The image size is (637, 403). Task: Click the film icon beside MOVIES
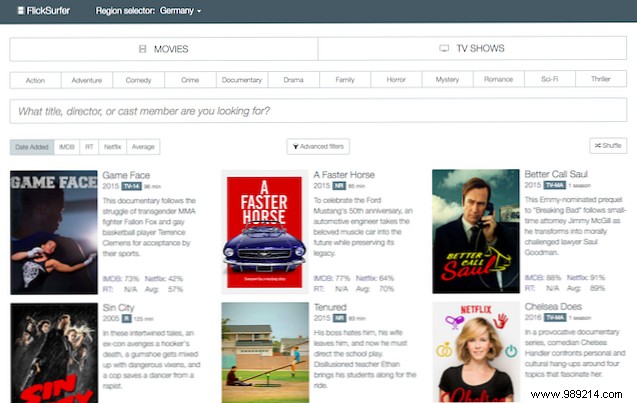tap(143, 49)
